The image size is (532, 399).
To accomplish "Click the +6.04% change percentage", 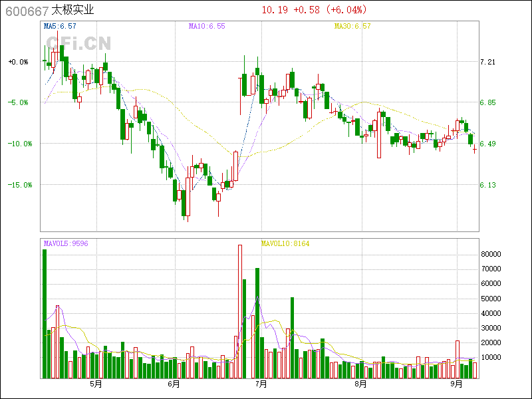I will point(346,10).
